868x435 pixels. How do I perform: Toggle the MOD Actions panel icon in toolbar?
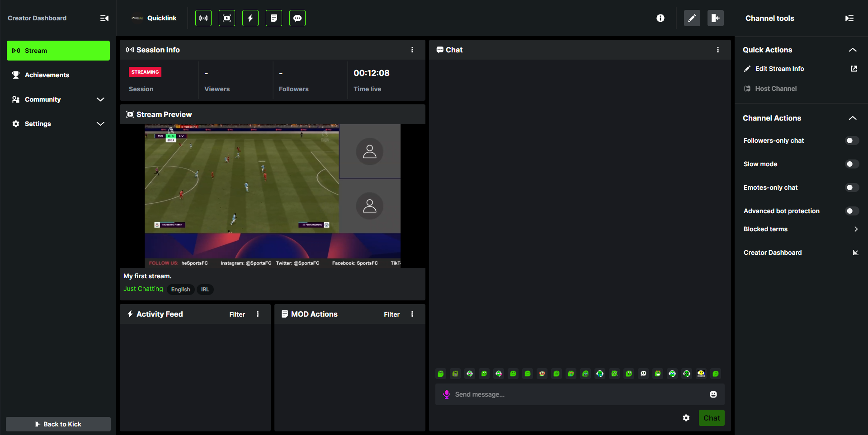(x=274, y=18)
